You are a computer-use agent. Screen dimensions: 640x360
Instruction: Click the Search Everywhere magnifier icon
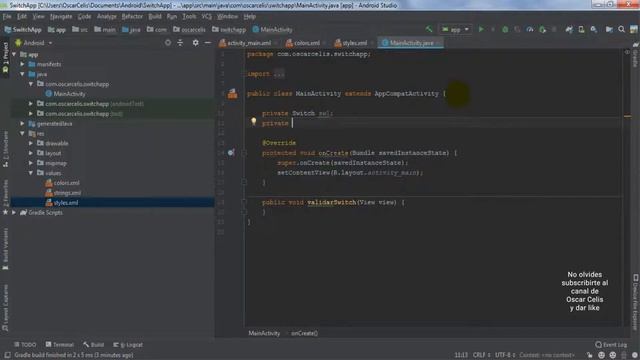click(x=621, y=29)
